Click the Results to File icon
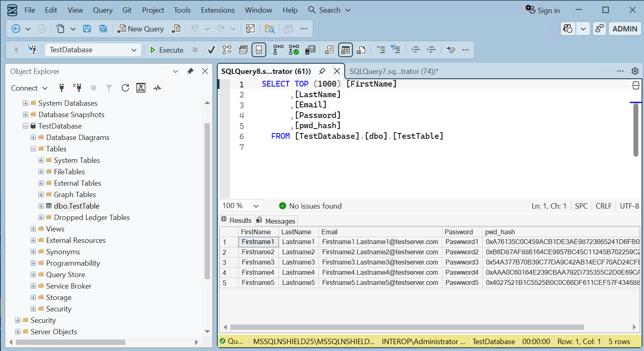Image resolution: width=644 pixels, height=351 pixels. [x=361, y=50]
